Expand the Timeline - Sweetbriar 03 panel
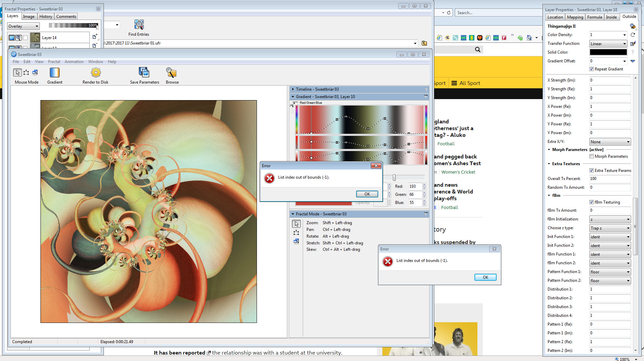 293,89
